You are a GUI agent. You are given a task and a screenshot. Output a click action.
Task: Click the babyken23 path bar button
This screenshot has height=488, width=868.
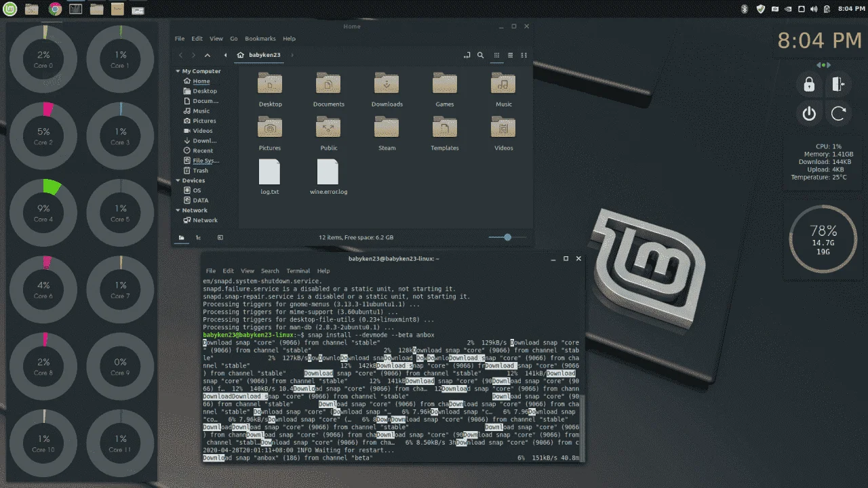click(259, 55)
